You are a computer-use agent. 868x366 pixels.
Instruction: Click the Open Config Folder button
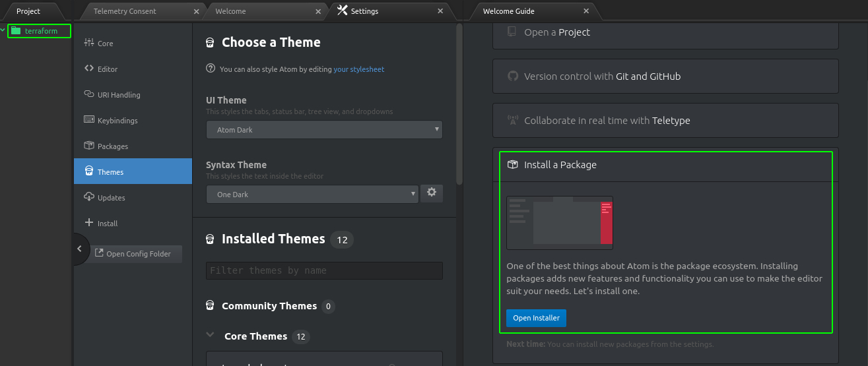point(136,254)
